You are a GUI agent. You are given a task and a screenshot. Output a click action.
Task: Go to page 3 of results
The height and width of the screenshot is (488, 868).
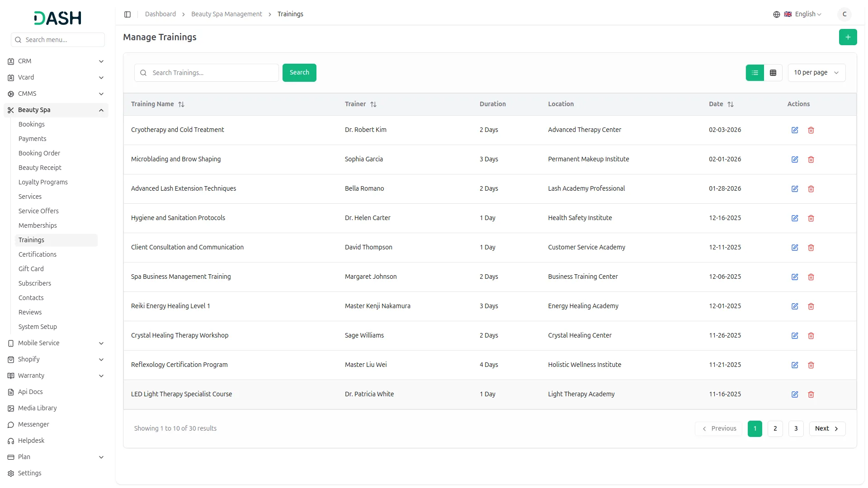pyautogui.click(x=795, y=429)
